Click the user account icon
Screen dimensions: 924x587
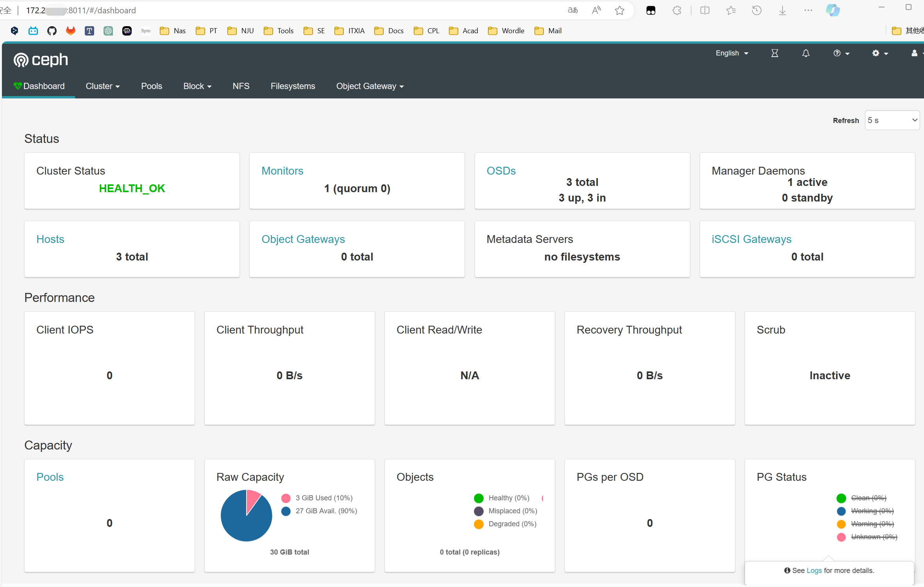pyautogui.click(x=915, y=53)
